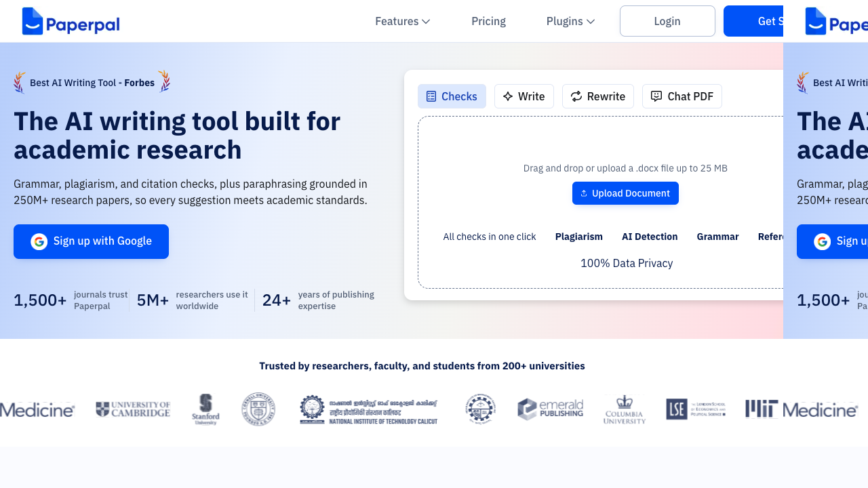Click the Stanford University logo

pyautogui.click(x=205, y=409)
